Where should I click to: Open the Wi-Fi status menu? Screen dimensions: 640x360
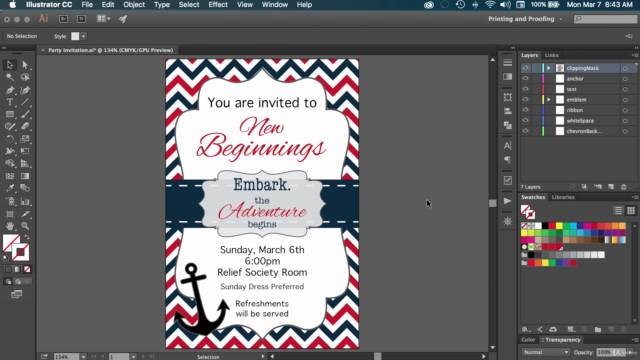click(490, 5)
